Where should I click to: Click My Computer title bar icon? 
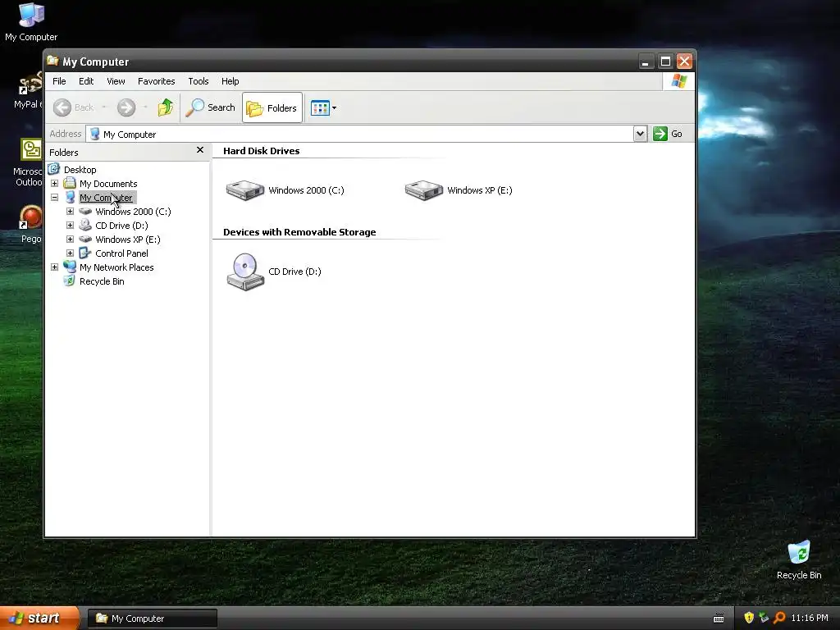pos(52,61)
